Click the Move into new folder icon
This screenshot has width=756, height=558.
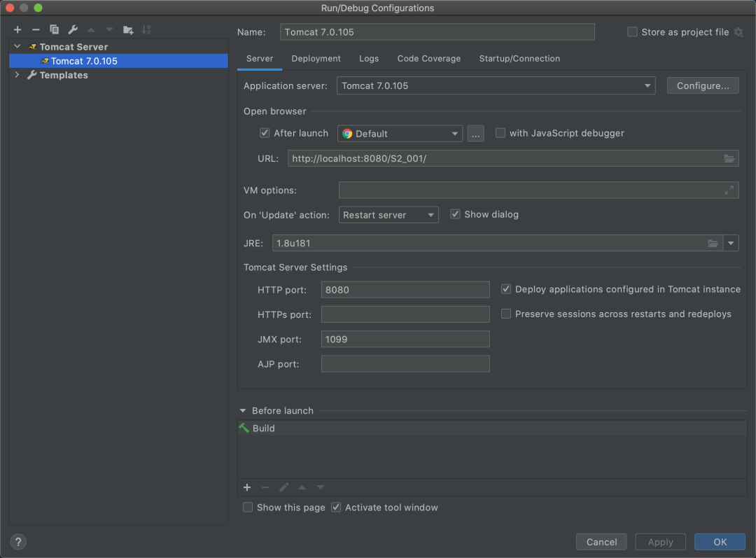tap(128, 29)
